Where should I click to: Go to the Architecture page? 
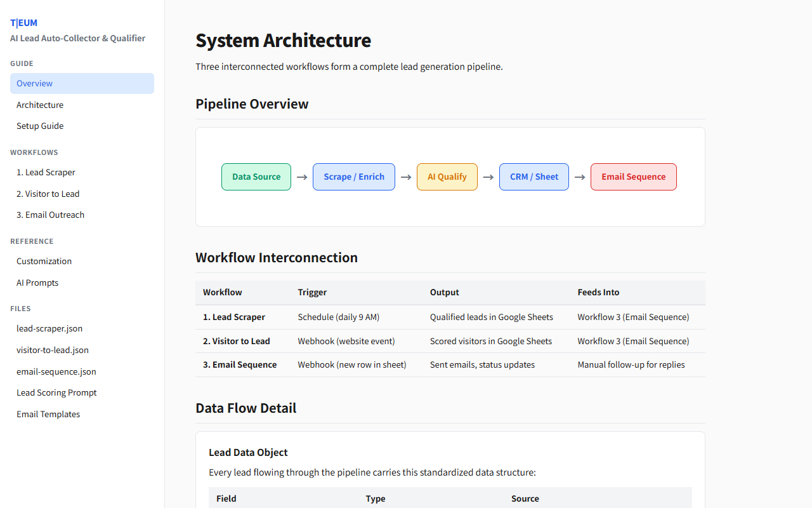[x=40, y=105]
